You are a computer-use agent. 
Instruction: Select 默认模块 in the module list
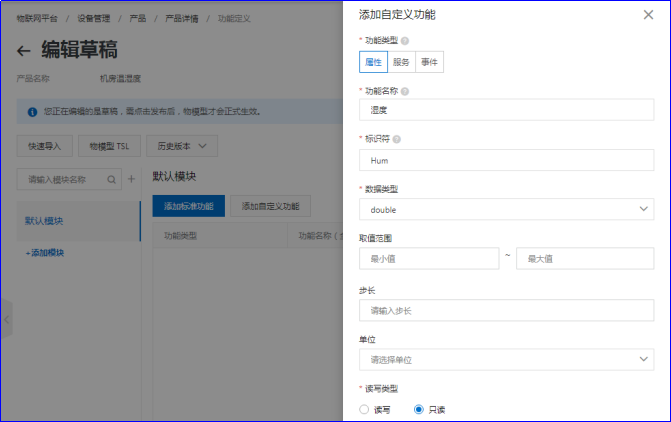(x=79, y=221)
